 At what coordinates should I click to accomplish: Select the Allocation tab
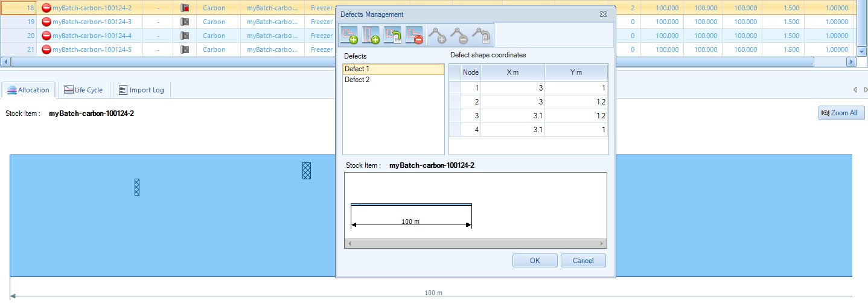(28, 90)
